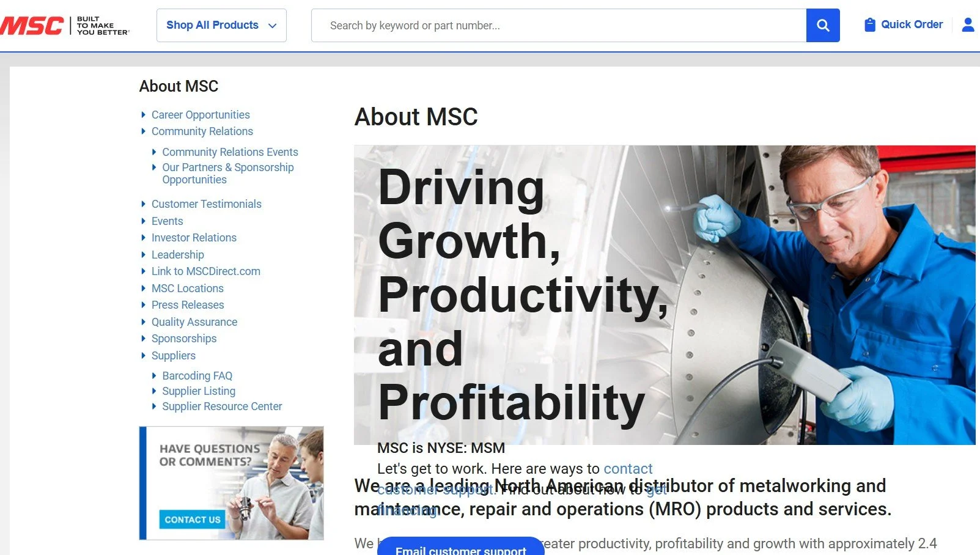Go to Investor Relations
The height and width of the screenshot is (555, 980).
(x=194, y=238)
